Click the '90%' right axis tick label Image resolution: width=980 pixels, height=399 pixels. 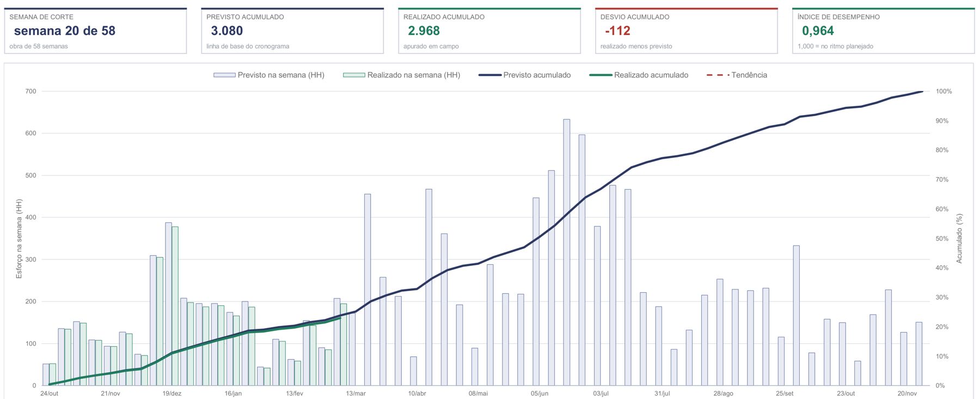point(942,121)
